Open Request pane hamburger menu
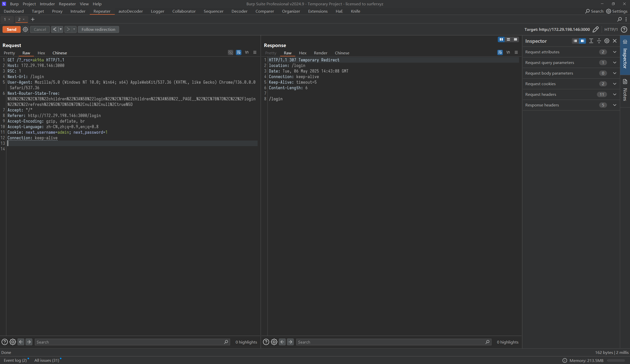Viewport: 630px width, 364px height. coord(255,52)
